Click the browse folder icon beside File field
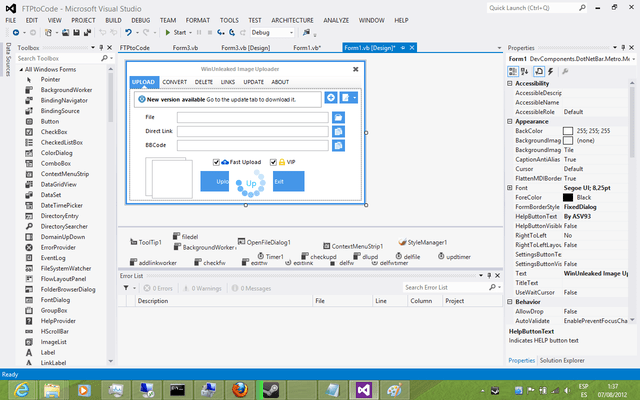Screen dimensions: 640x400 click(x=338, y=118)
